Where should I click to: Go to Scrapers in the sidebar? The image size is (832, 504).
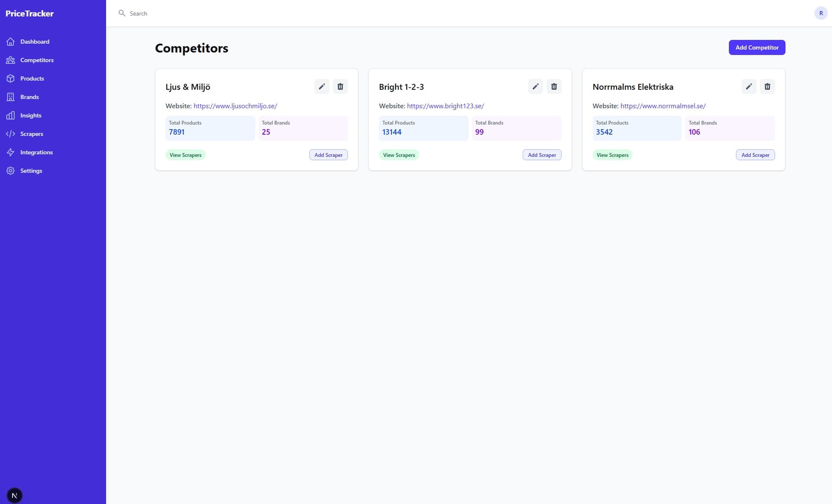click(32, 134)
